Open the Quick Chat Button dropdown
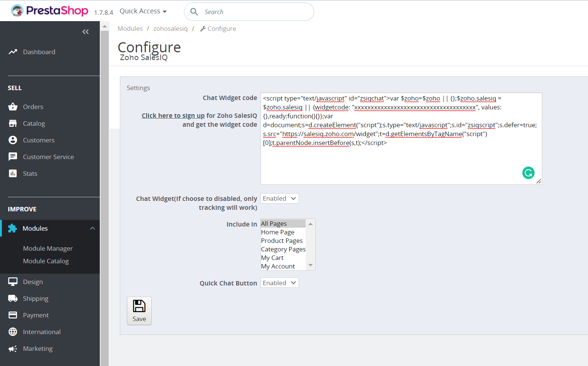 coord(280,283)
